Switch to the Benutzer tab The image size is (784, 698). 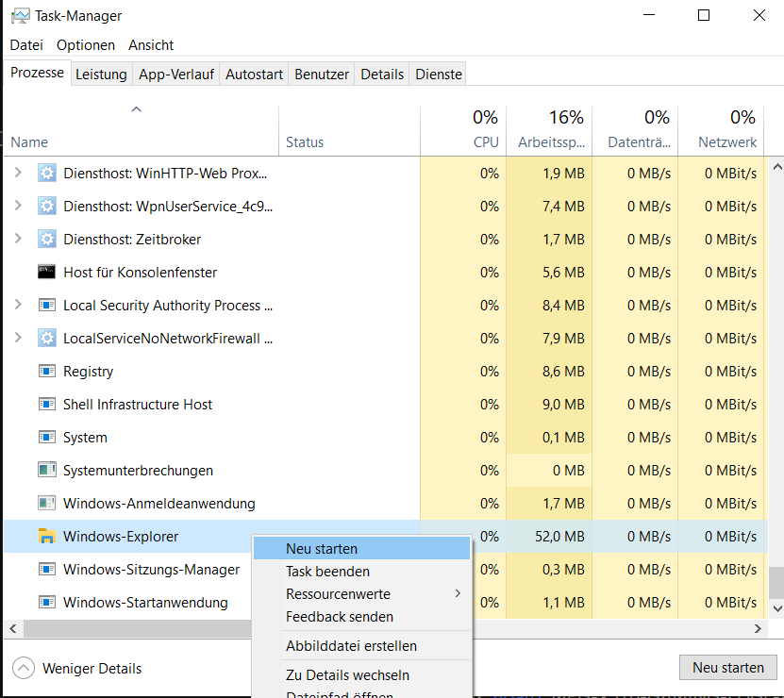pyautogui.click(x=322, y=74)
